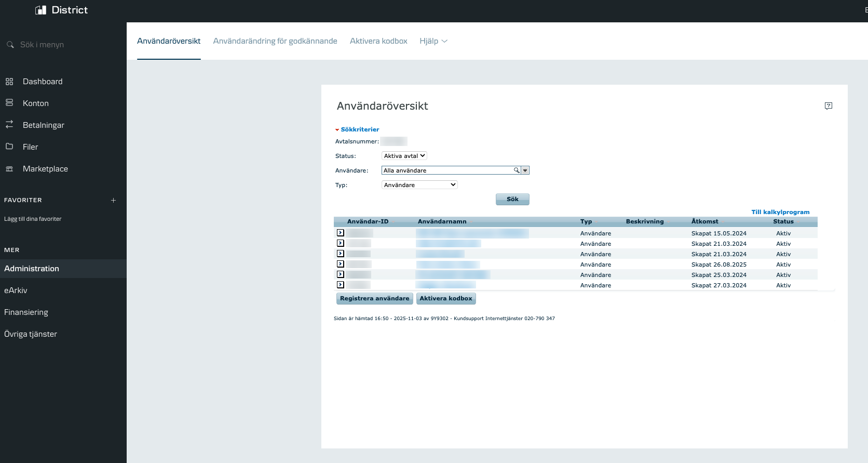Expand the Hjälp menu

433,41
